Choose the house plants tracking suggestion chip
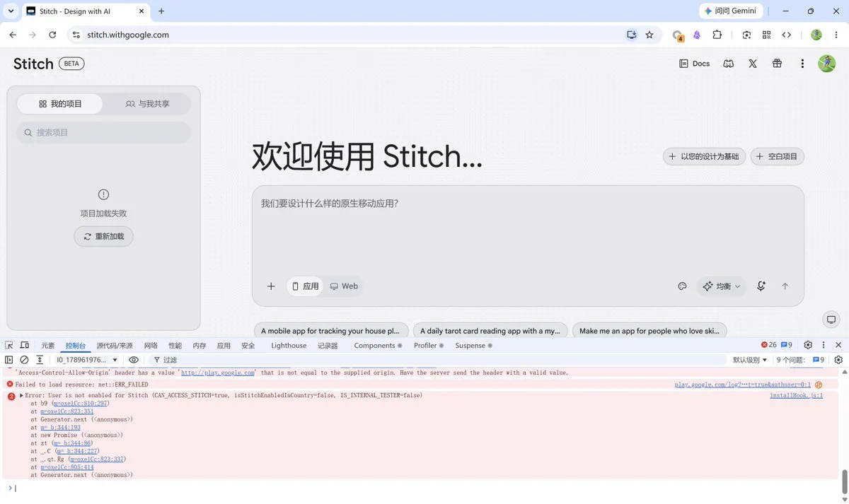 (x=331, y=330)
